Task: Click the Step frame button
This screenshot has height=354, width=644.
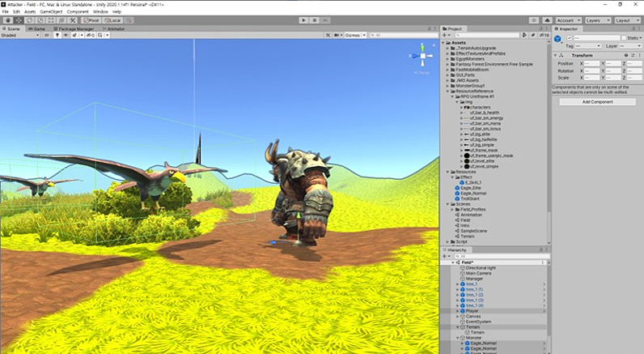Action: click(324, 20)
